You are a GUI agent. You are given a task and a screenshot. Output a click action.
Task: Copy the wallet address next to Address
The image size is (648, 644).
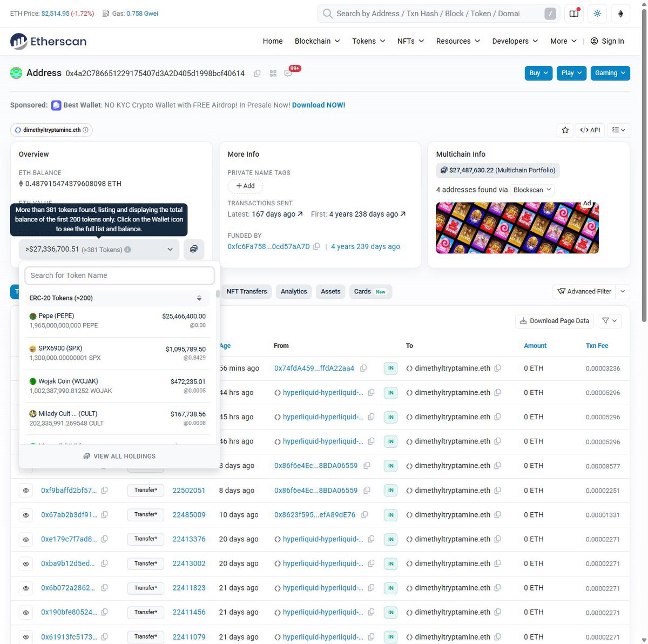(257, 73)
